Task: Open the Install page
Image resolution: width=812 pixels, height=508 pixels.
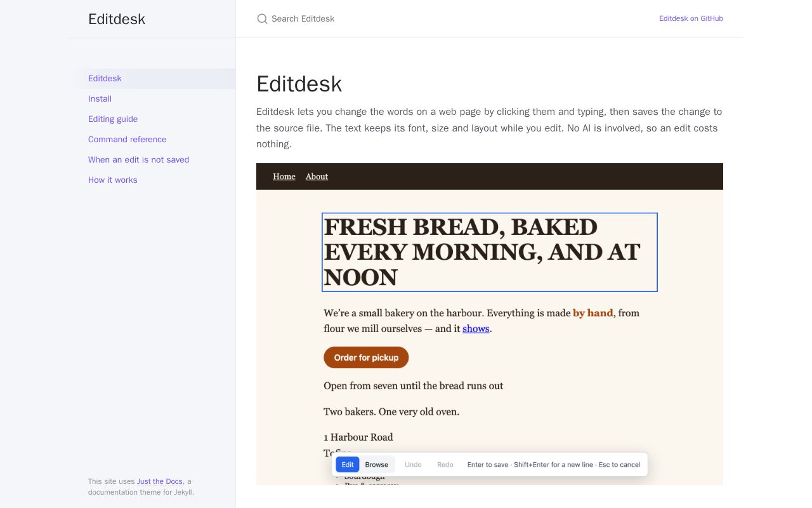Action: pyautogui.click(x=152, y=99)
